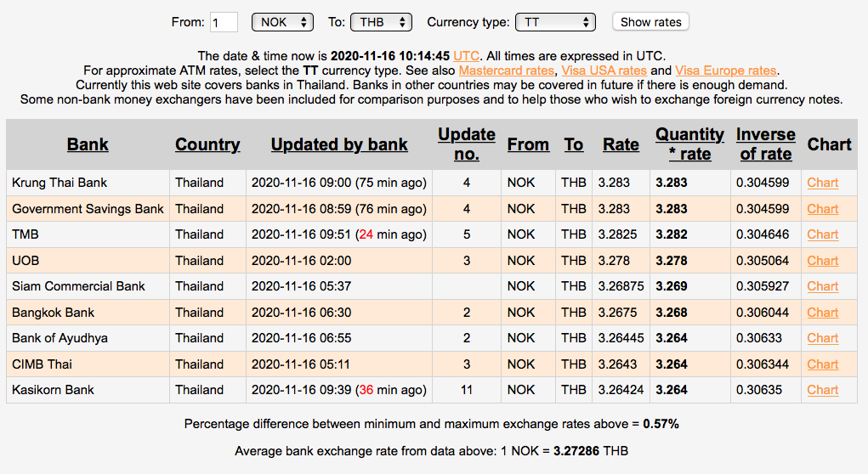
Task: View the Chart for Kasikorn Bank
Action: (823, 390)
